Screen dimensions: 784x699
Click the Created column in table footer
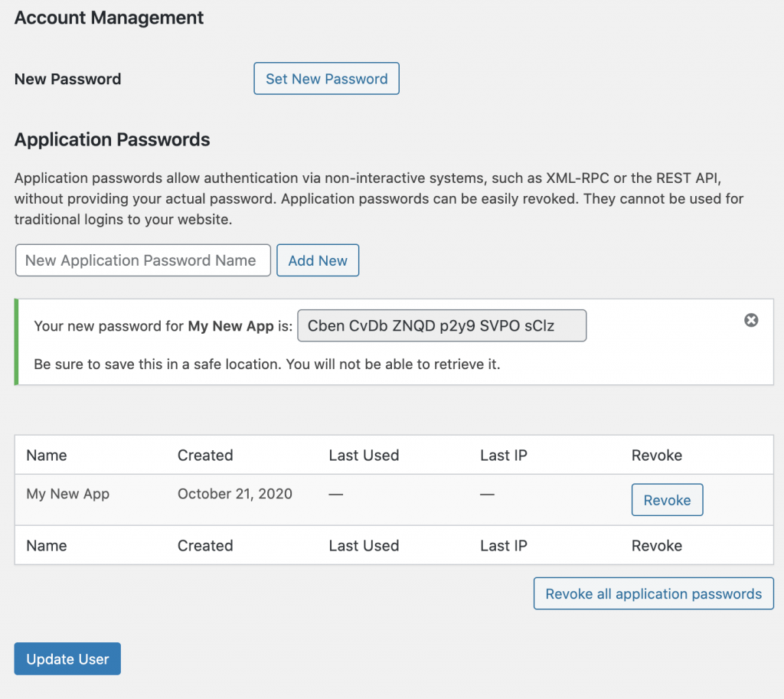click(205, 545)
